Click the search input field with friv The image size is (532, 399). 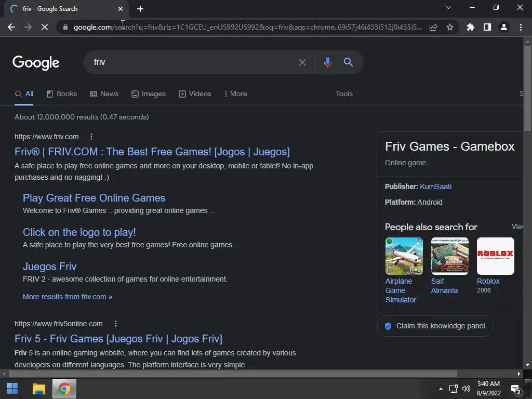point(190,62)
